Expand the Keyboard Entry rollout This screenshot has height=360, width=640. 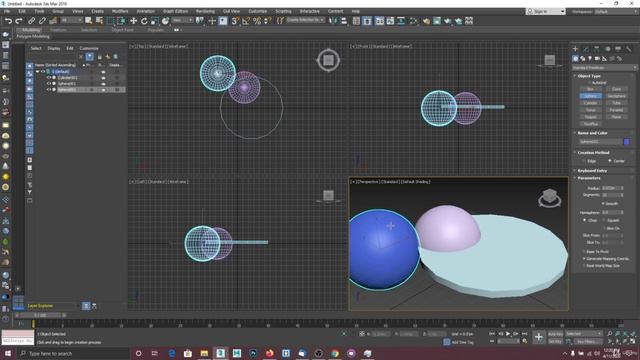click(592, 171)
